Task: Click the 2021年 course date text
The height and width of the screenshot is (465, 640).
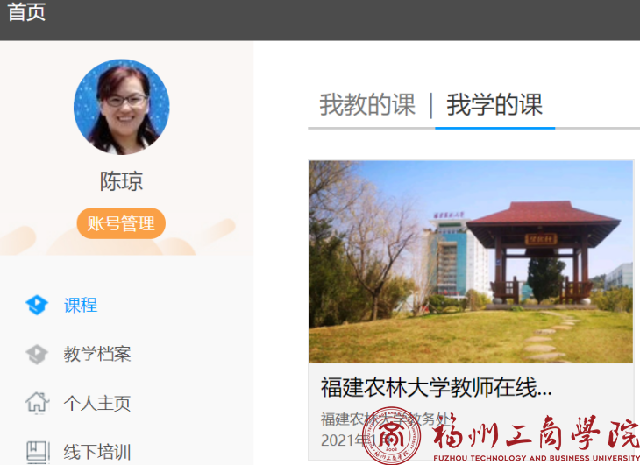Action: (x=348, y=441)
